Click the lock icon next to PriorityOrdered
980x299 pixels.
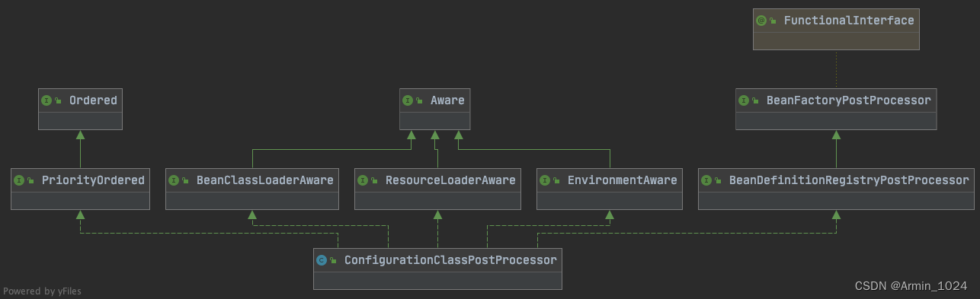coord(30,181)
